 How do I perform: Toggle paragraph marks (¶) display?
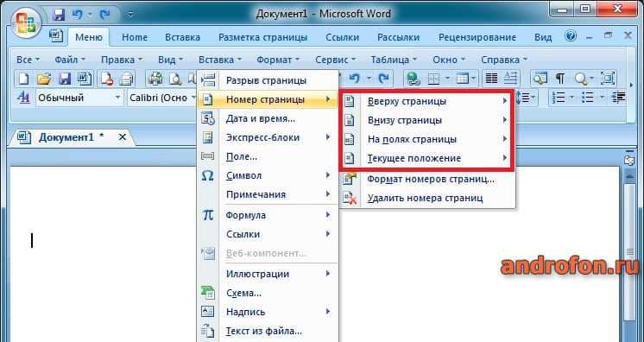point(559,78)
